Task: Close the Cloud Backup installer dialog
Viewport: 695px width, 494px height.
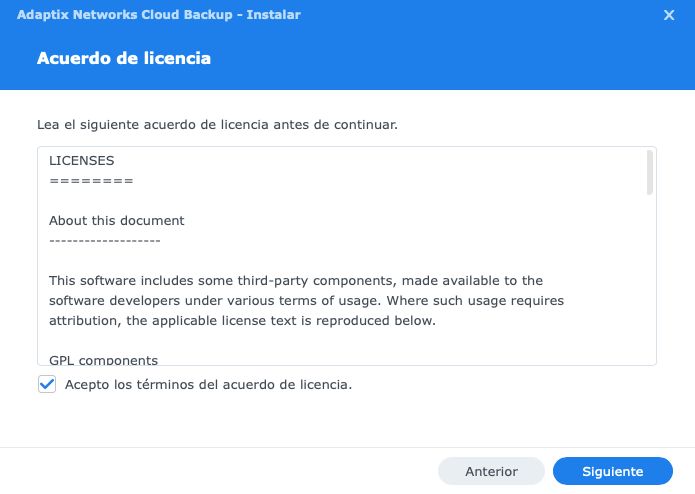Action: [669, 15]
